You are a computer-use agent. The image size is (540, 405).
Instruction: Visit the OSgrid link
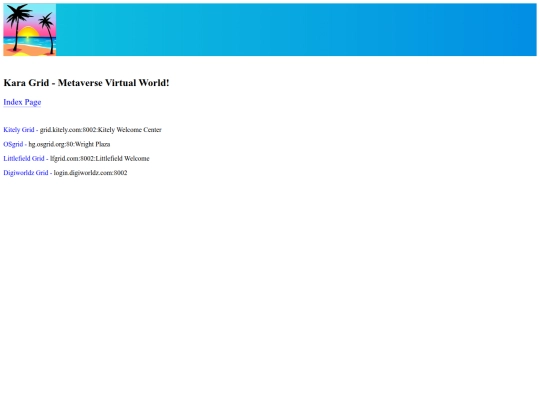(x=13, y=144)
